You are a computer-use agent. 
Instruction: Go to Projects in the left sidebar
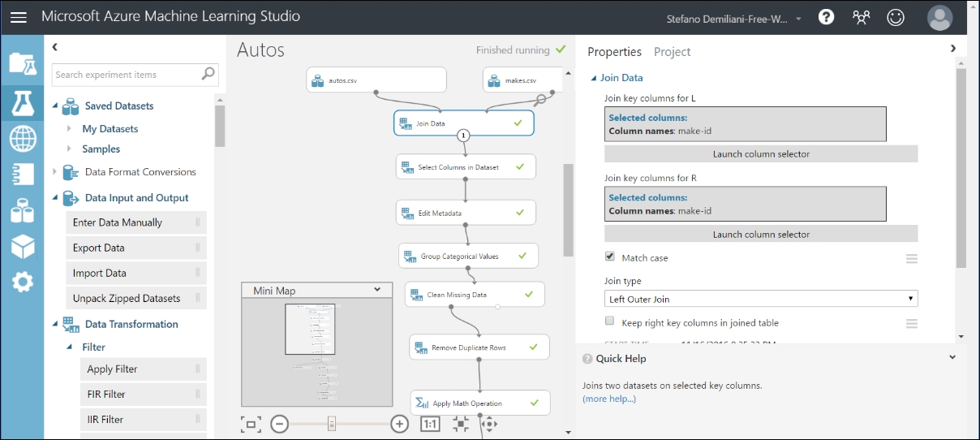23,63
